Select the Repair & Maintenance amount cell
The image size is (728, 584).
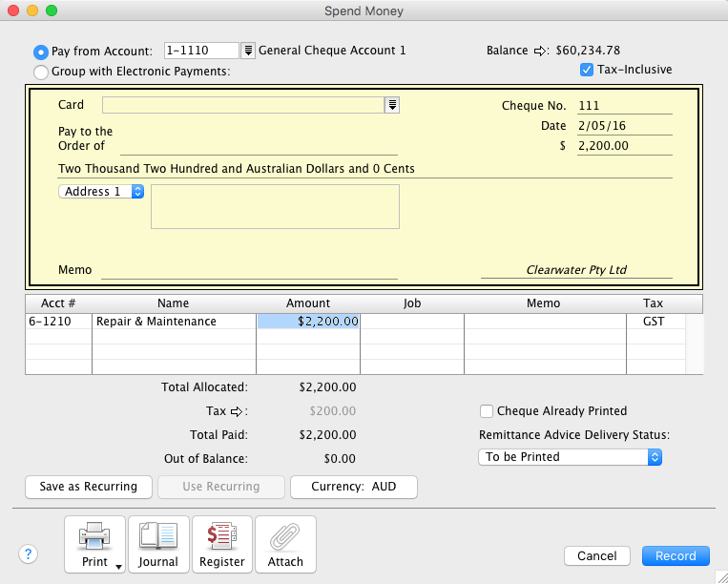308,322
